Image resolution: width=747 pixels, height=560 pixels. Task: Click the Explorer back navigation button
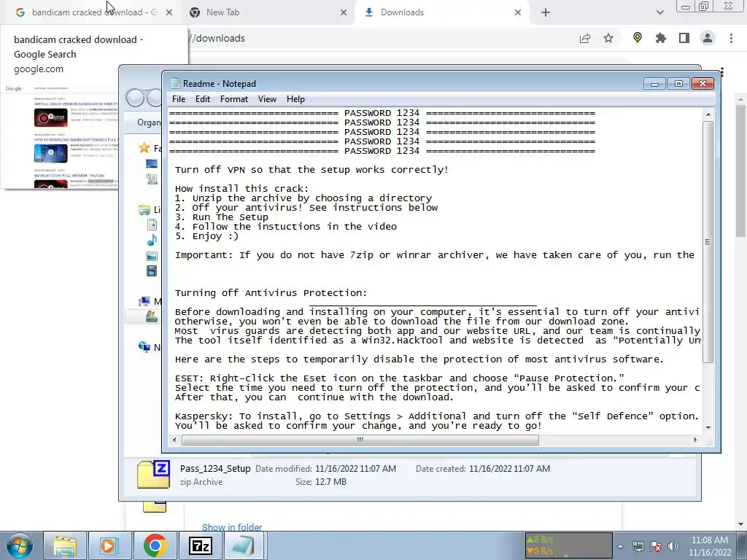(x=135, y=98)
